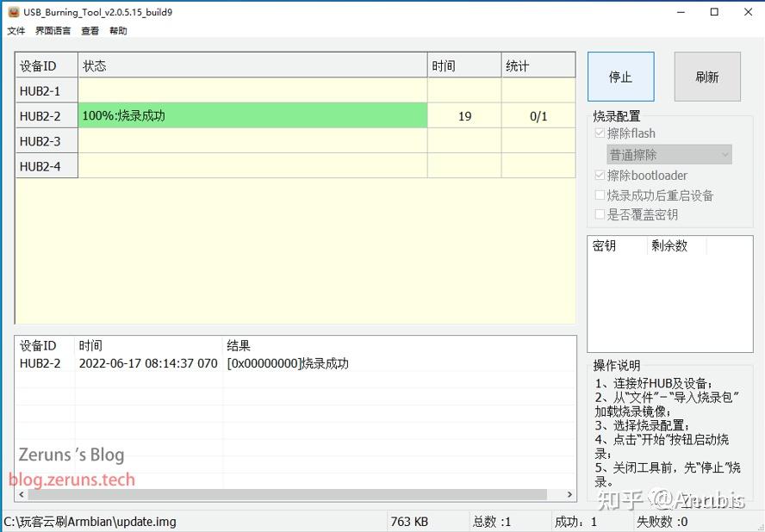Viewport: 765px width, 532px height.
Task: Click the 刷新 (Refresh) button
Action: pyautogui.click(x=706, y=77)
